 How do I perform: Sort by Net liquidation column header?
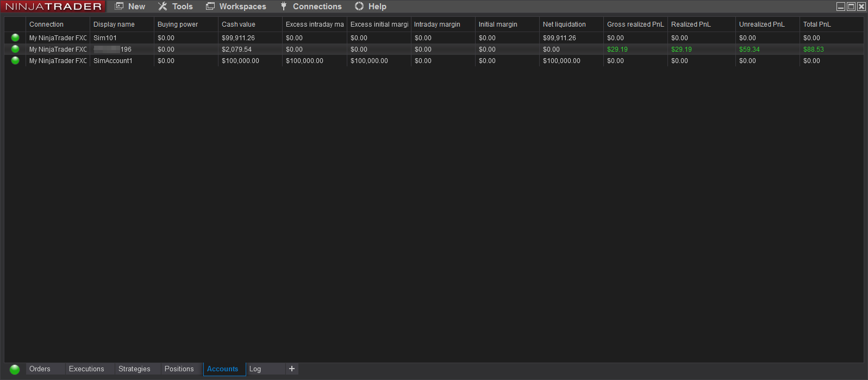[x=571, y=24]
